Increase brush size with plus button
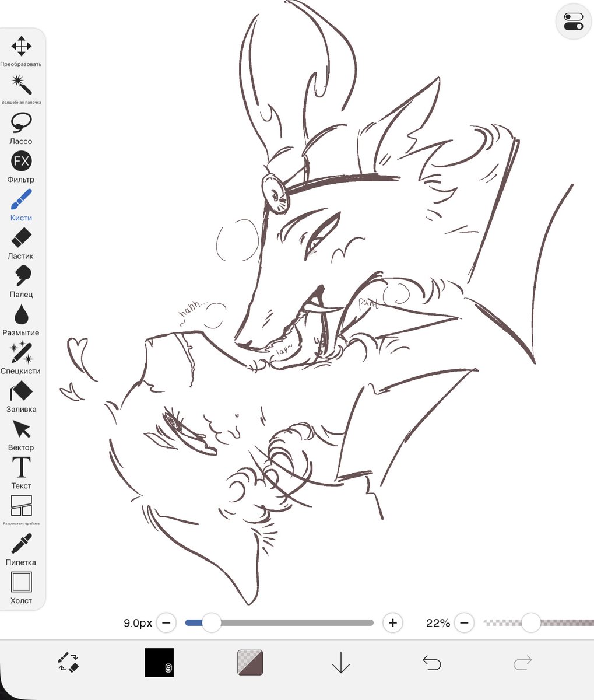 393,622
